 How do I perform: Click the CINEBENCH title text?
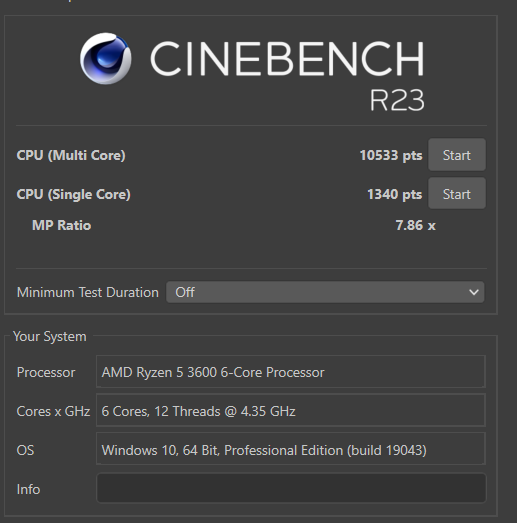(x=287, y=59)
